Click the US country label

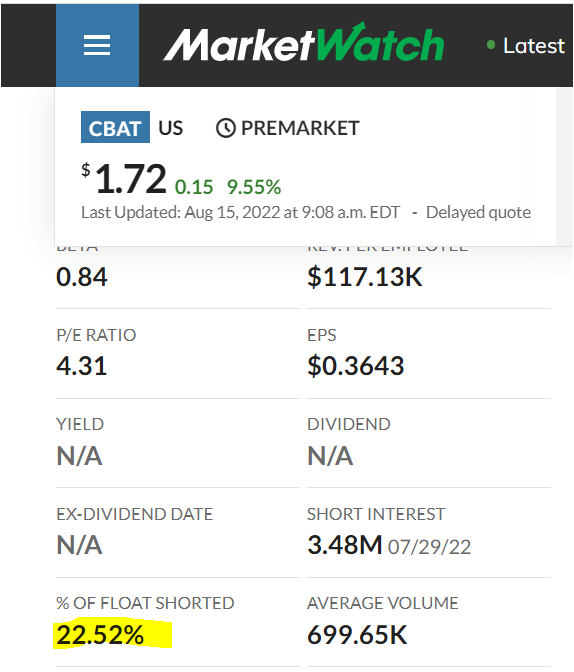tap(171, 128)
